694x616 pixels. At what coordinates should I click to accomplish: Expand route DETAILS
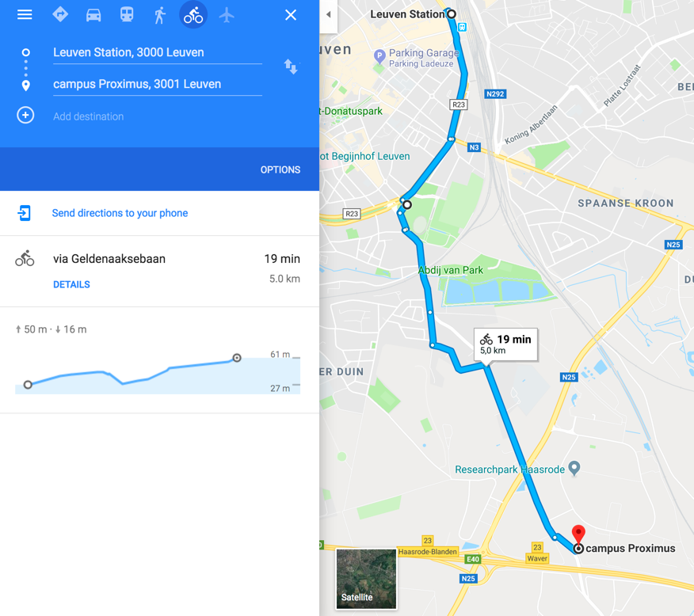pyautogui.click(x=71, y=284)
